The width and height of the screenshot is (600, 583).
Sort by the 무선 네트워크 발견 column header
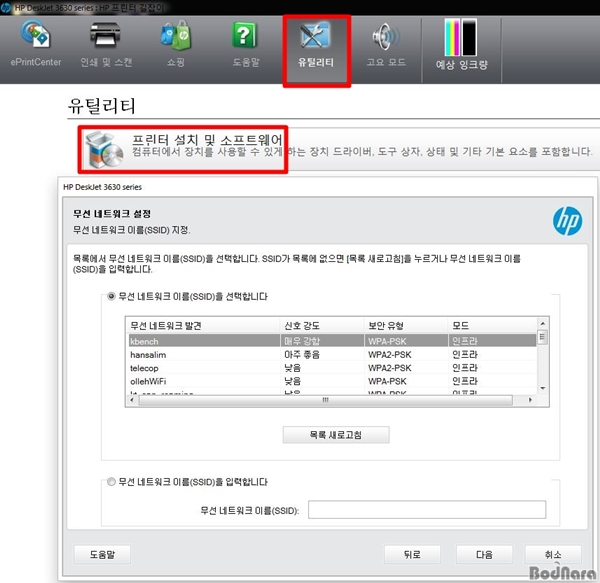204,326
